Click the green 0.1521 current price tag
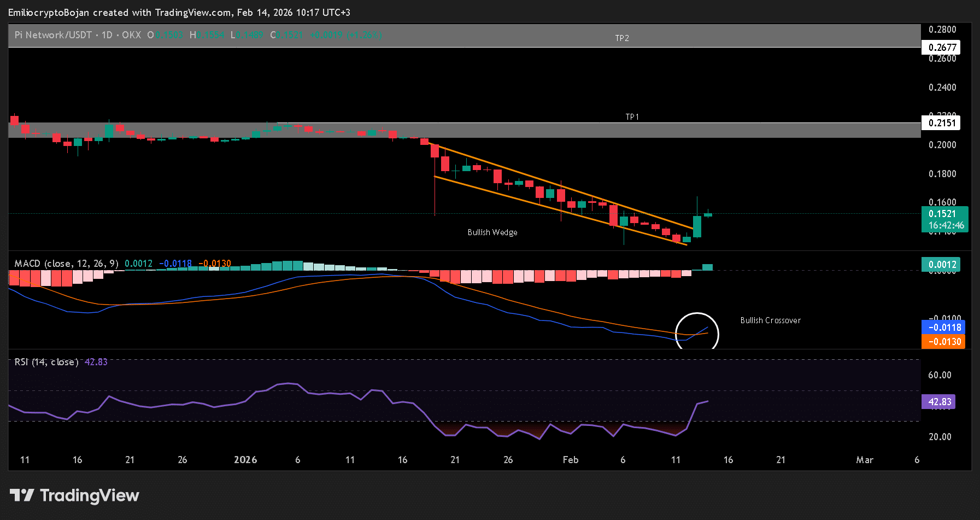This screenshot has width=980, height=520. (x=944, y=219)
